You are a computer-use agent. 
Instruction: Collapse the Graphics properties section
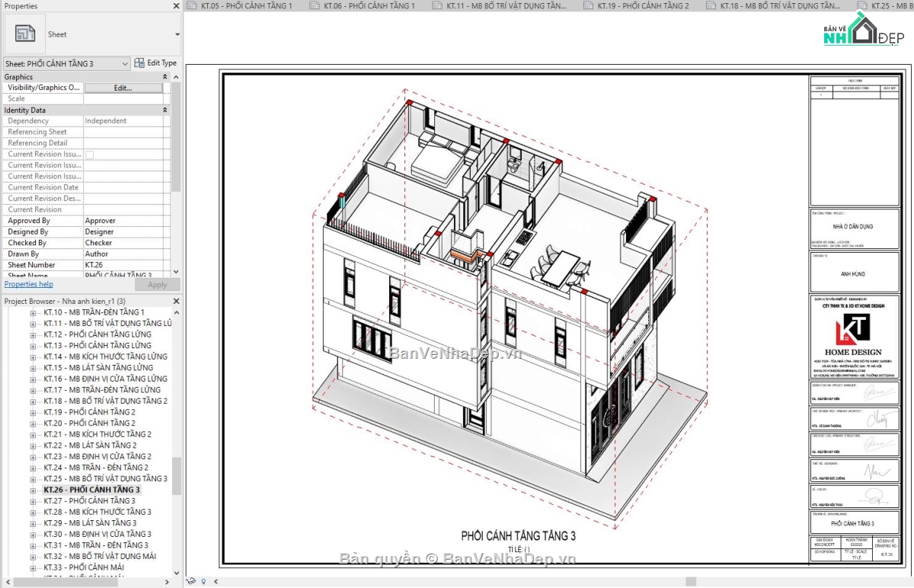(x=165, y=77)
